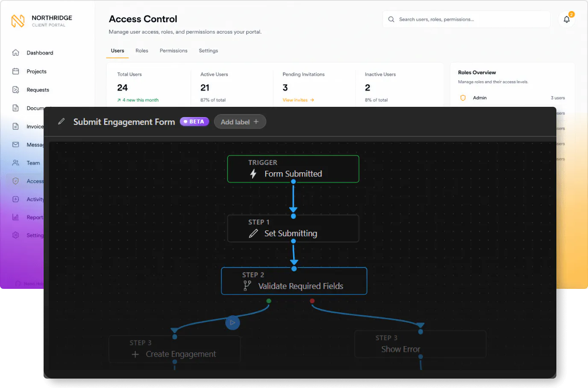Click the Roles Overview heading
This screenshot has height=388, width=588.
click(477, 73)
